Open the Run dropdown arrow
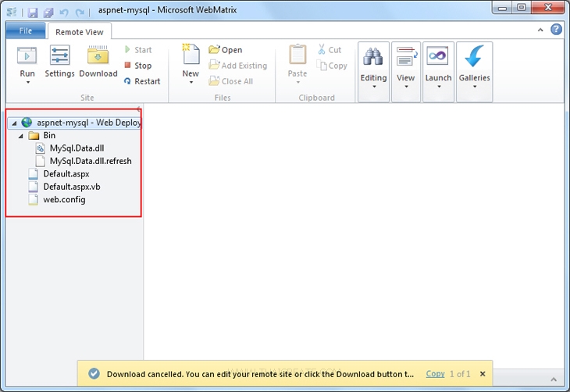Screen dimensions: 570x392 tap(27, 83)
